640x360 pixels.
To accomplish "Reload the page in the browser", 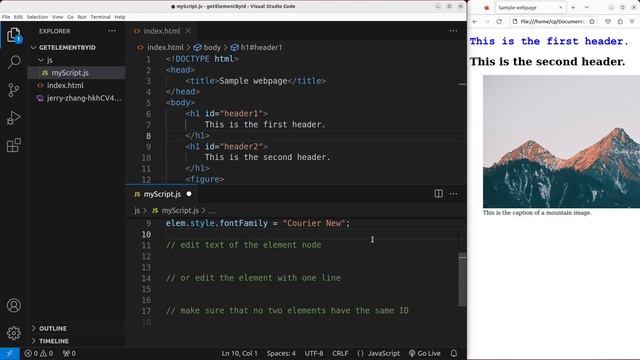I will 499,22.
